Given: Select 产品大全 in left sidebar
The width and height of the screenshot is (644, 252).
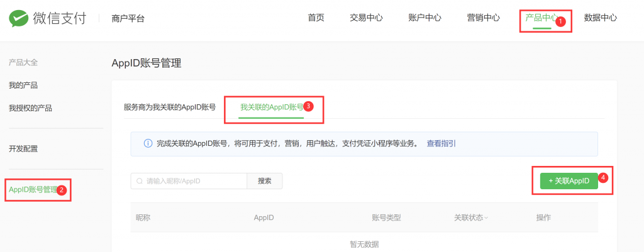Looking at the screenshot, I should 23,62.
